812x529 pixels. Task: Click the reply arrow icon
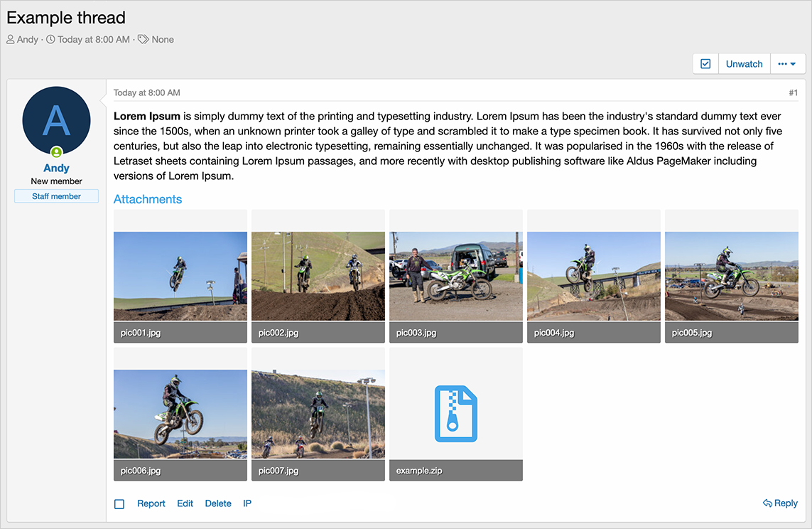[767, 503]
